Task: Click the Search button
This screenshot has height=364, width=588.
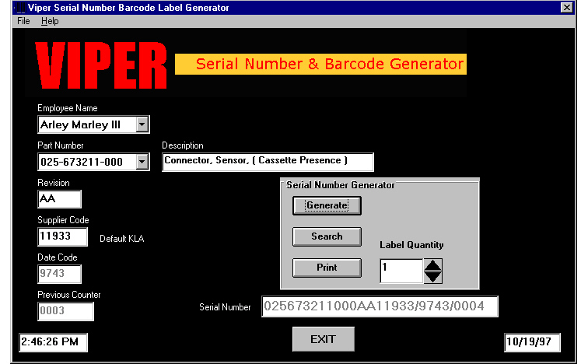Action: [327, 236]
